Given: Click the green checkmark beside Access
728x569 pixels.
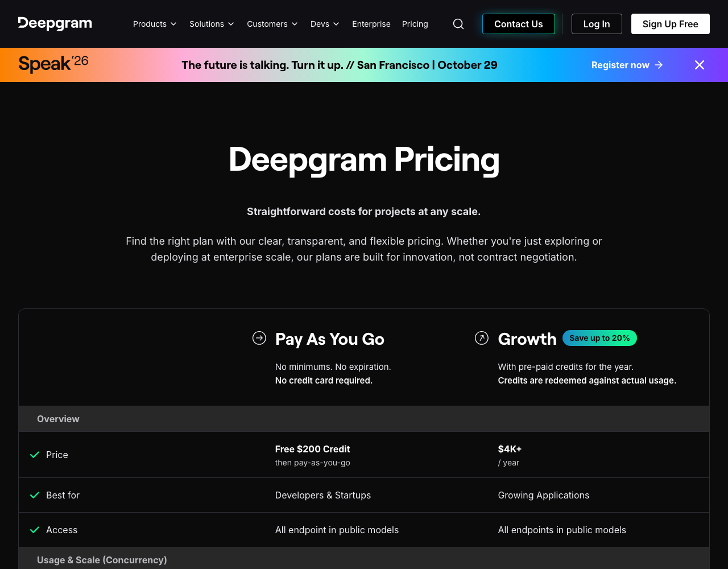Looking at the screenshot, I should pos(35,530).
